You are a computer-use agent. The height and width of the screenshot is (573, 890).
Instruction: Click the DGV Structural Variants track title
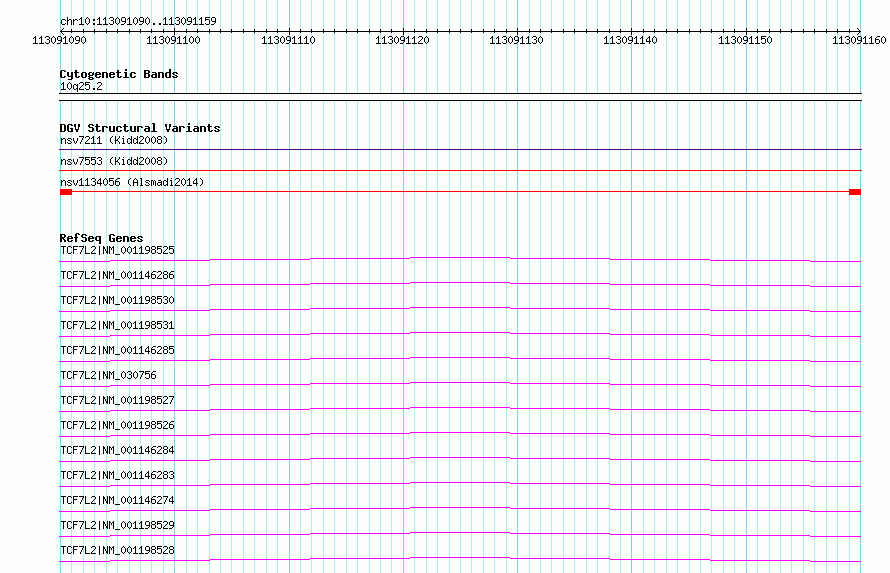pyautogui.click(x=140, y=128)
